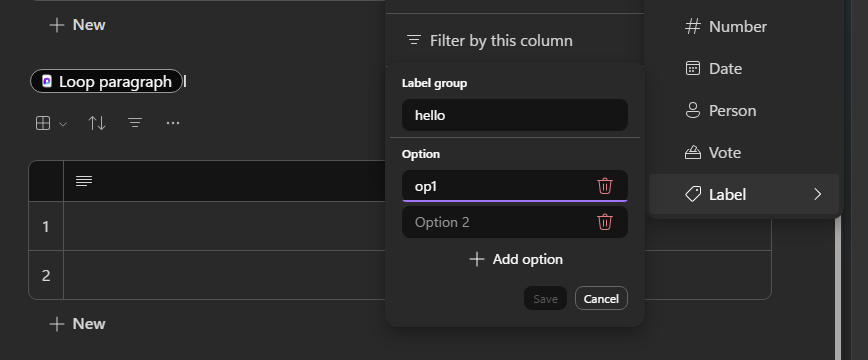Click the Save button
The width and height of the screenshot is (868, 360).
pos(545,299)
